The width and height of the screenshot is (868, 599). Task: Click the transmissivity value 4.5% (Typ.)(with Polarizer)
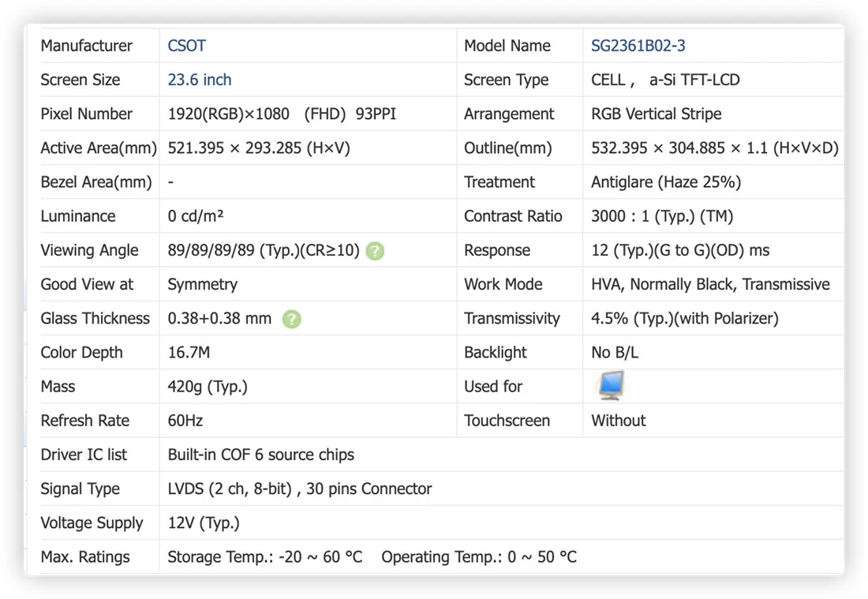[685, 318]
